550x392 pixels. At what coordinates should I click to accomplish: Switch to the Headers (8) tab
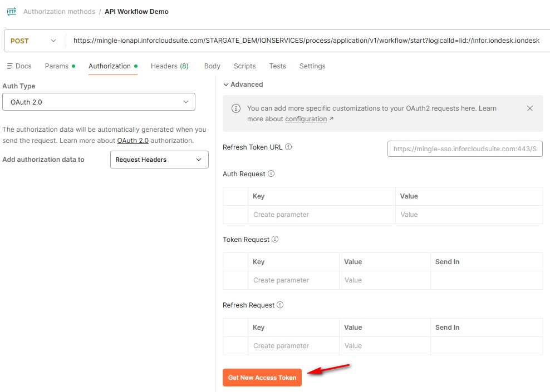pos(169,66)
